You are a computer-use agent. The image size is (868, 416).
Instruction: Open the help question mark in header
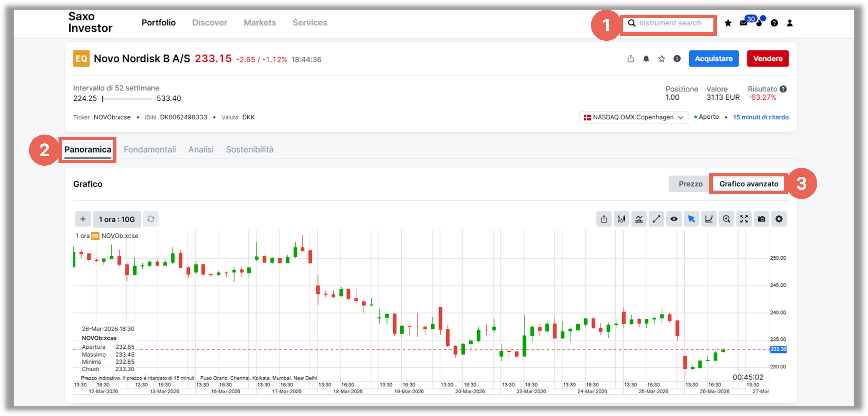(774, 23)
